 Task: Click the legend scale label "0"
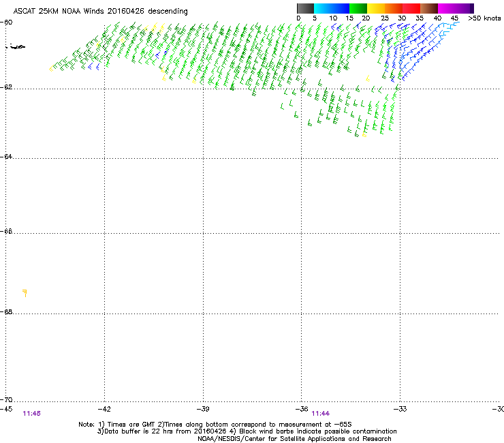tap(298, 18)
